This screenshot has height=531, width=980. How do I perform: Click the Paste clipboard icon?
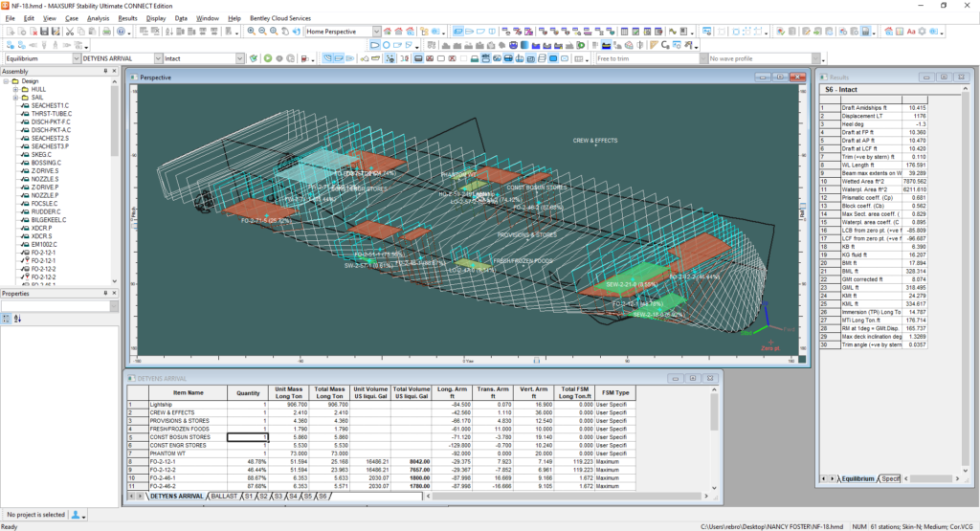point(92,32)
